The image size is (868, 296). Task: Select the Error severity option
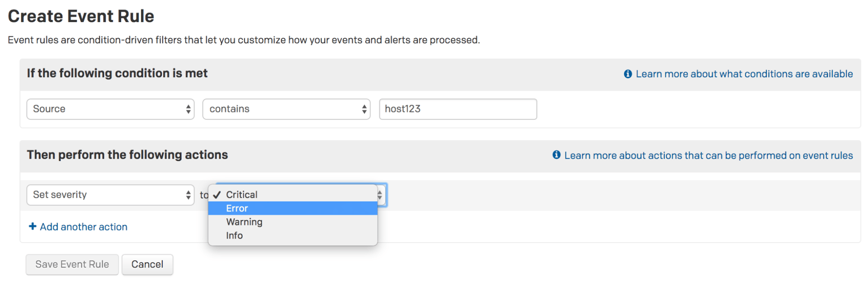coord(237,208)
